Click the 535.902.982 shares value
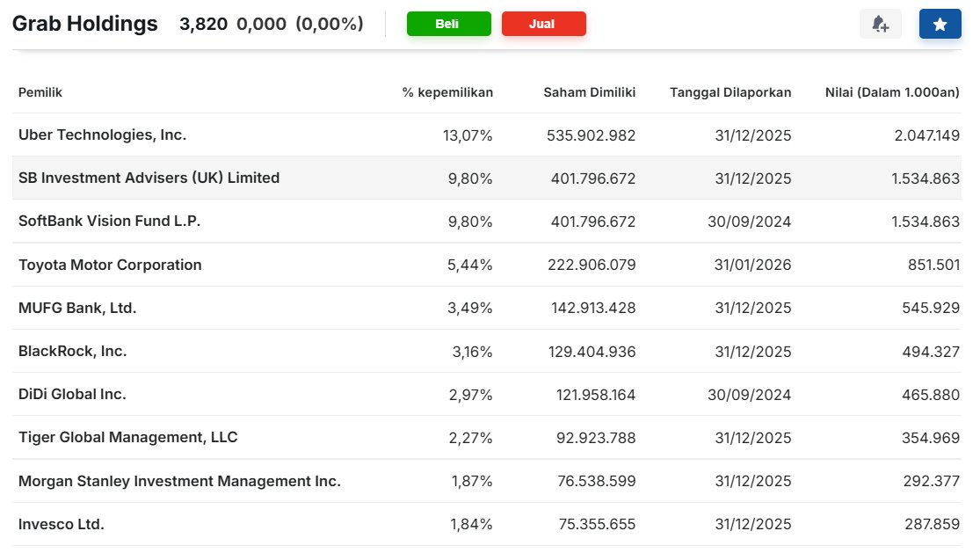The image size is (980, 553). [x=592, y=135]
